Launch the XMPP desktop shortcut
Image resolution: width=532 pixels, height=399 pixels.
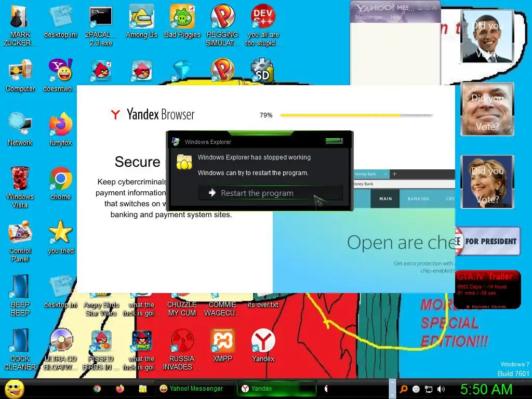coord(222,345)
